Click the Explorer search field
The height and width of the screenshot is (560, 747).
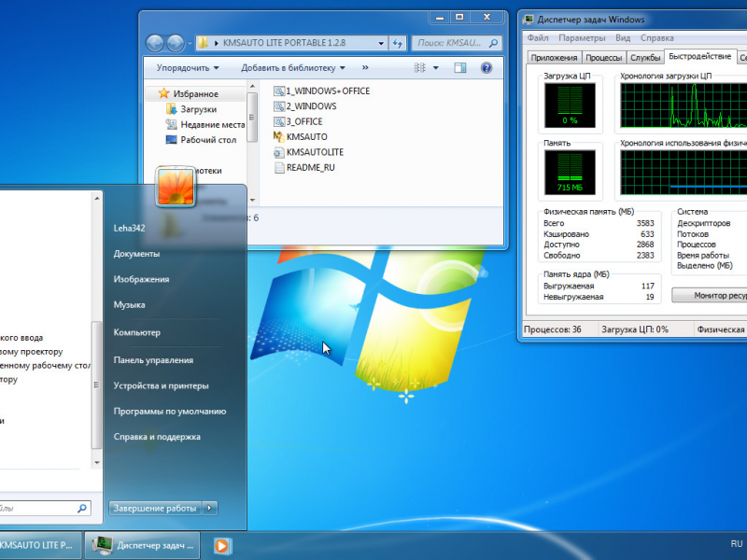(x=457, y=43)
